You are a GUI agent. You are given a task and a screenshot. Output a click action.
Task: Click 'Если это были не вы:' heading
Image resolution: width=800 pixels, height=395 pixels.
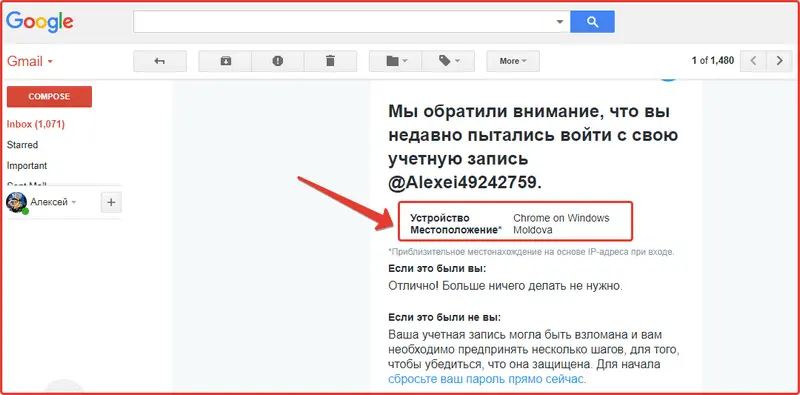445,317
